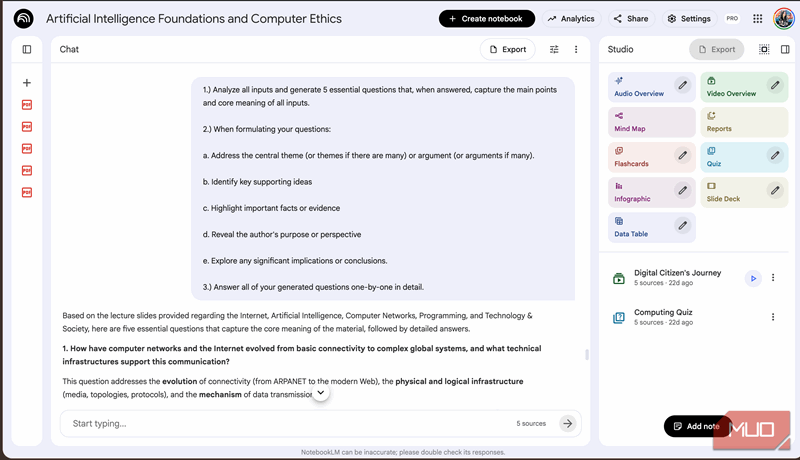The image size is (800, 460).
Task: Open chat configuration sliders icon
Action: coord(554,49)
